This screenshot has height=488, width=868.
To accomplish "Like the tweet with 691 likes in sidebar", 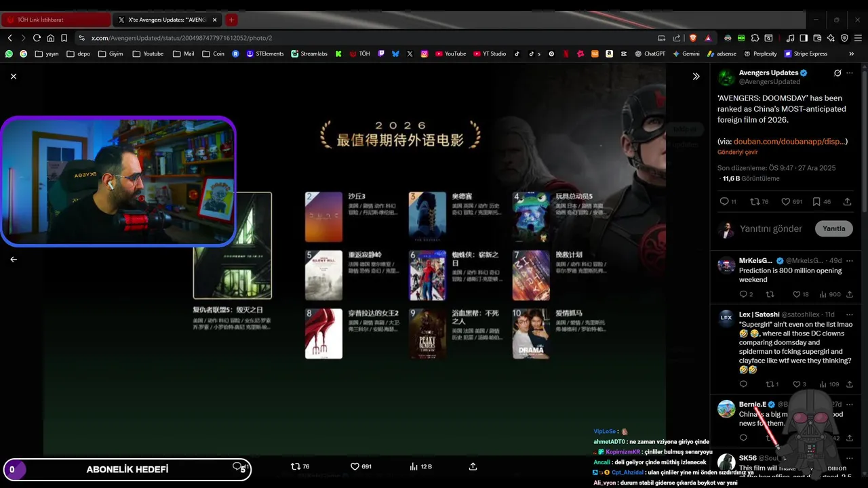I will pyautogui.click(x=791, y=201).
